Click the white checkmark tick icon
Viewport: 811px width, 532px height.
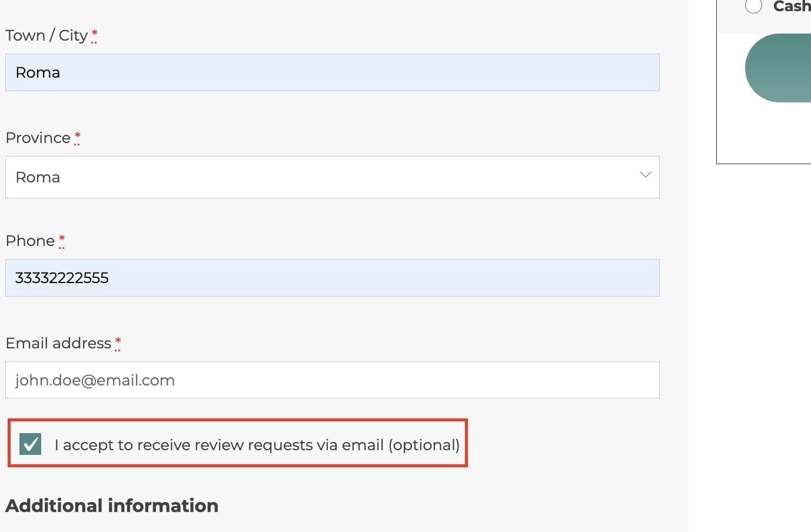click(x=30, y=444)
